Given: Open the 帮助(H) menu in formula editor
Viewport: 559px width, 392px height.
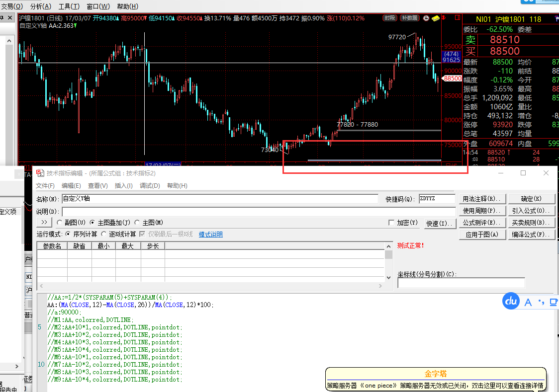Looking at the screenshot, I should [177, 185].
